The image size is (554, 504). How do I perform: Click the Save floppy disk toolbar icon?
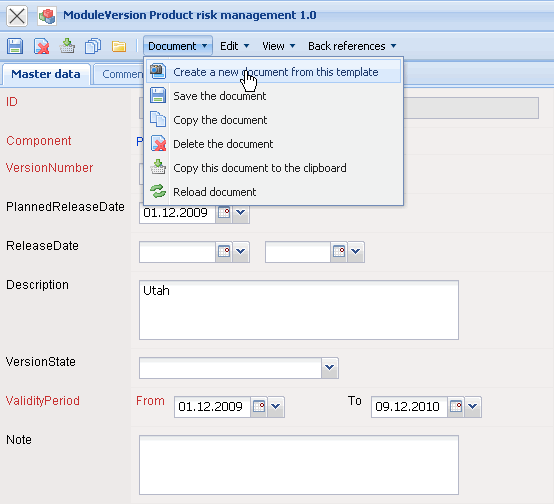coord(15,46)
